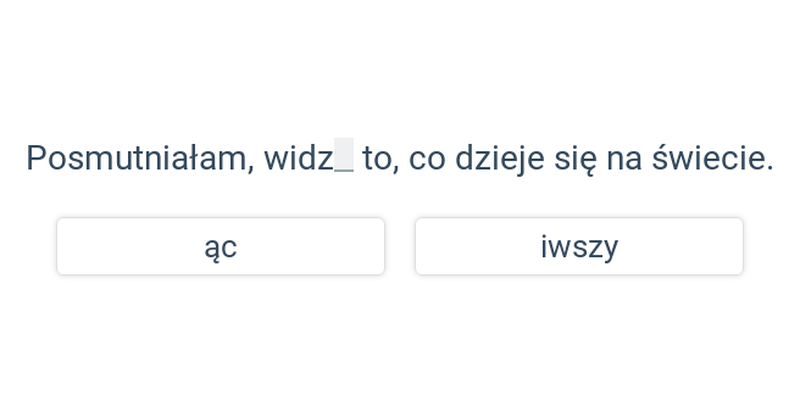Click the word "co" after the comma
Image resolution: width=800 pixels, height=400 pixels.
(x=427, y=161)
